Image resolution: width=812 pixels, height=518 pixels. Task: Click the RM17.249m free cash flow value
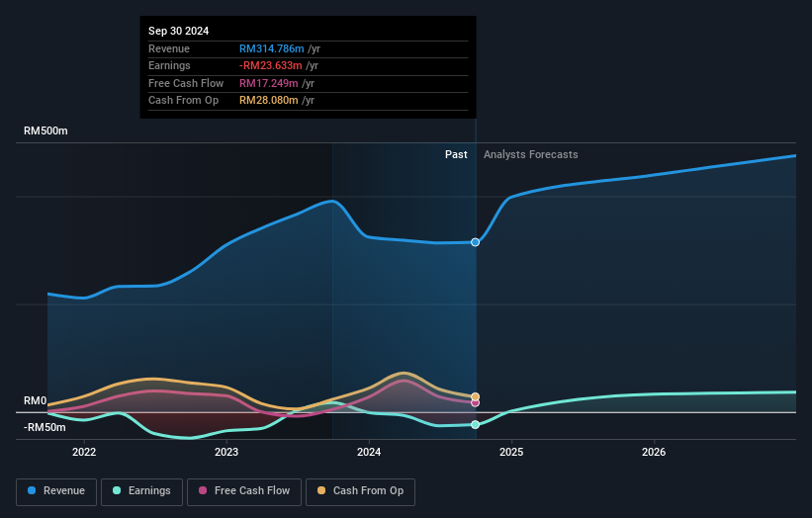269,83
